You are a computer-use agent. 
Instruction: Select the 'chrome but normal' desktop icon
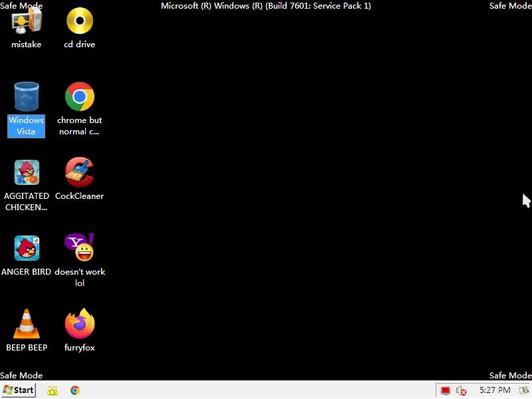click(80, 96)
